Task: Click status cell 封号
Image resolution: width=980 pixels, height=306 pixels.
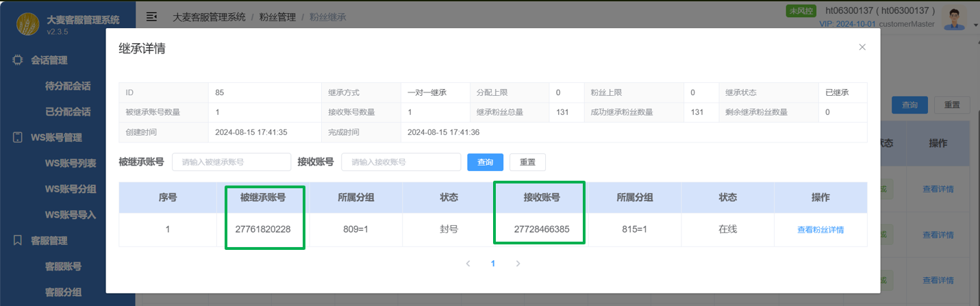Action: pyautogui.click(x=449, y=229)
